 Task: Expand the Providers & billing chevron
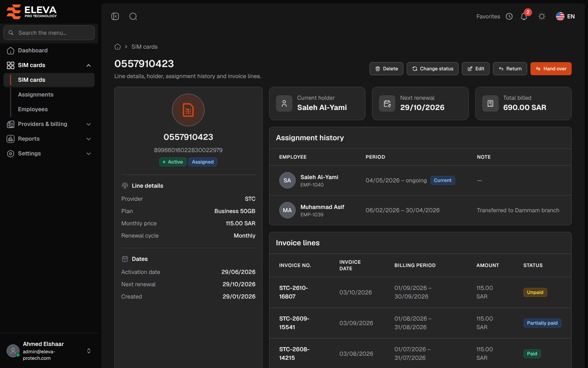click(89, 124)
